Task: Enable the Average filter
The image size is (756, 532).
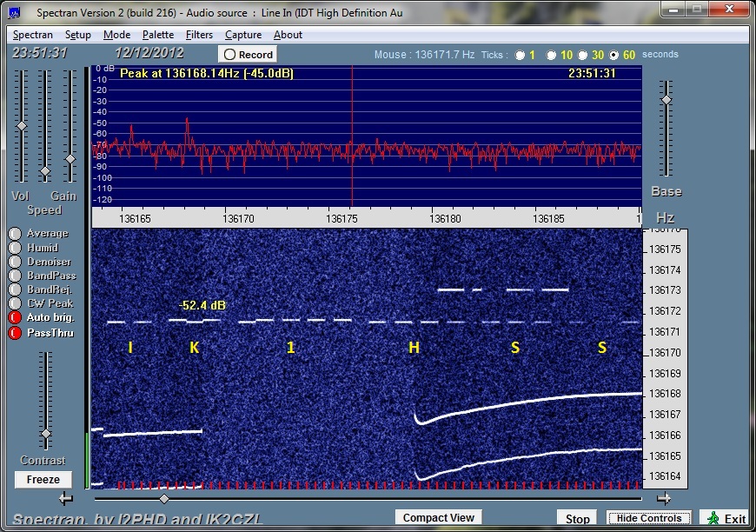Action: pos(15,234)
